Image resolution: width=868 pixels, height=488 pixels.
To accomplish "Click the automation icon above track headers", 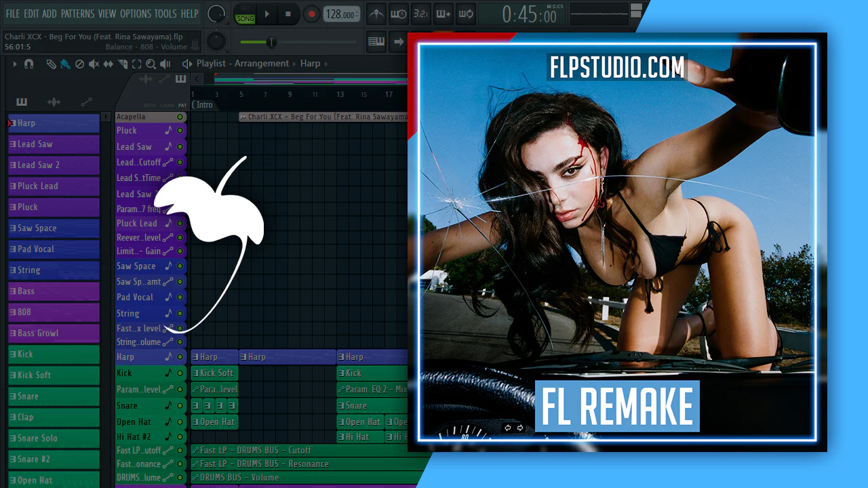I will [x=163, y=79].
